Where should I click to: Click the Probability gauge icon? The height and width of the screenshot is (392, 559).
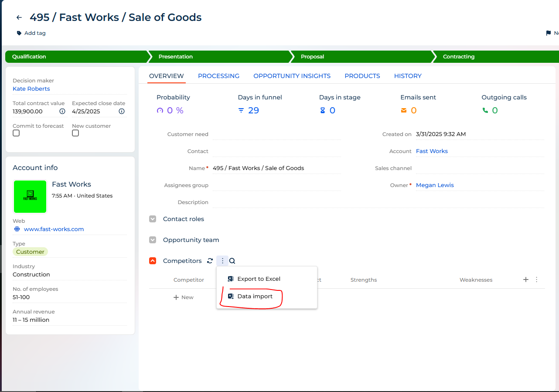click(x=160, y=110)
